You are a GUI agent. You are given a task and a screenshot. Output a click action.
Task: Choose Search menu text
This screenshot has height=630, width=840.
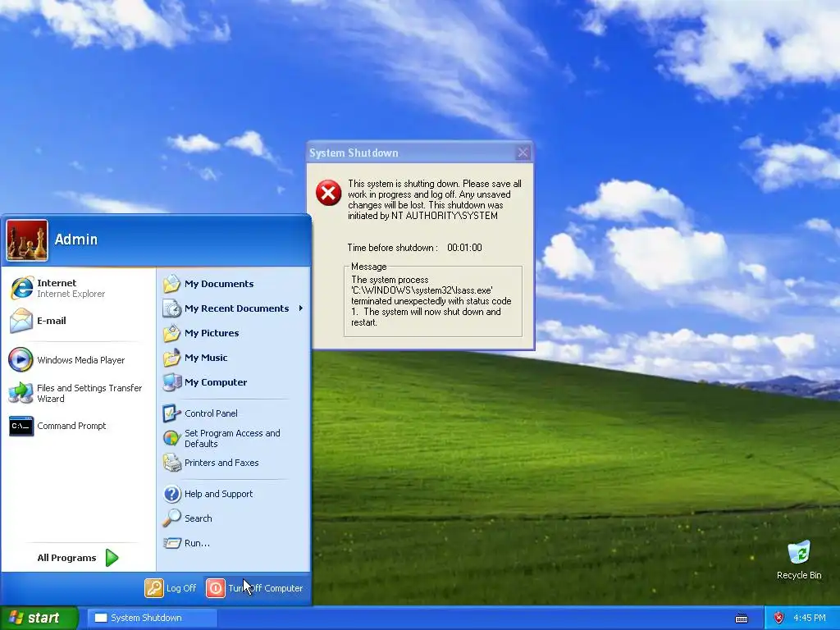199,518
